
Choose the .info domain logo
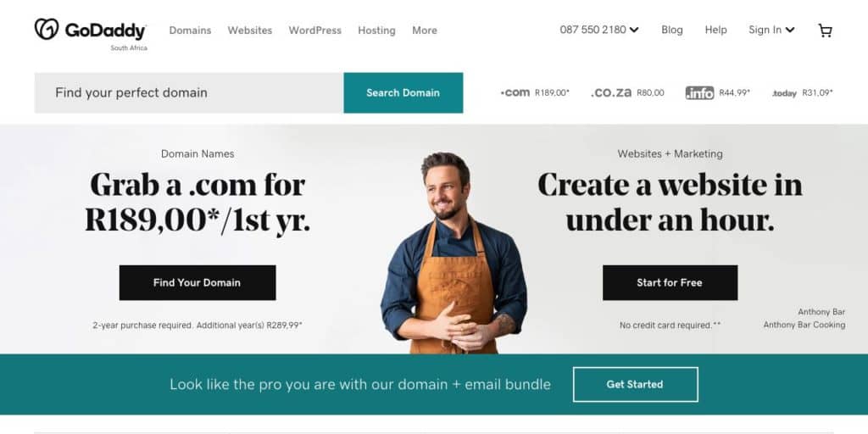(x=699, y=93)
